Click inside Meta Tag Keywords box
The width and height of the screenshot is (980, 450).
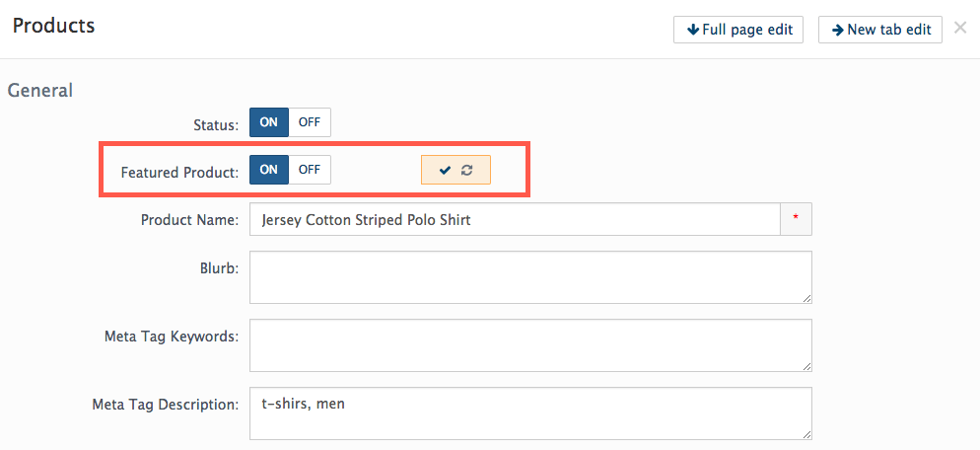530,345
